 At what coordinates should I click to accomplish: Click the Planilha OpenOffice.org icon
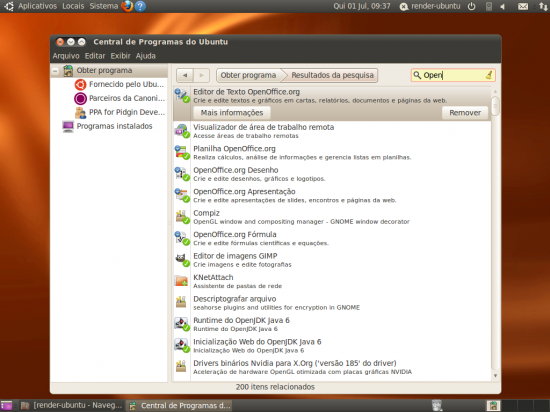coord(182,152)
